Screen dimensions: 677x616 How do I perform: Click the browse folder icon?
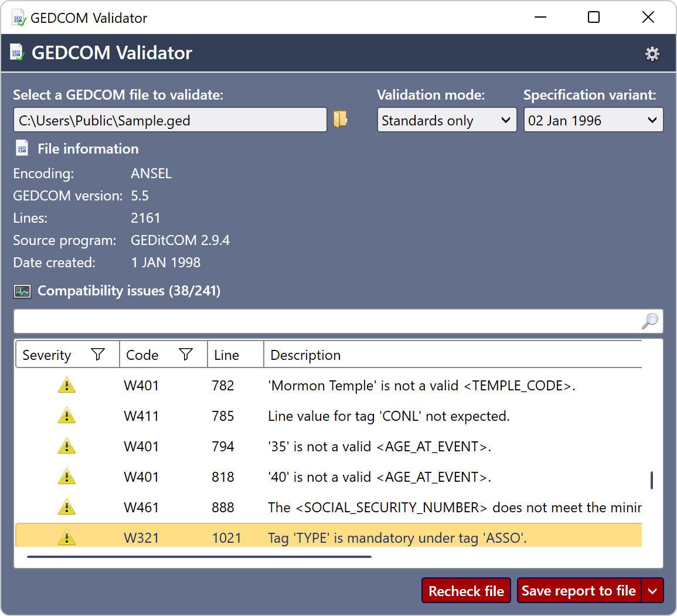340,119
